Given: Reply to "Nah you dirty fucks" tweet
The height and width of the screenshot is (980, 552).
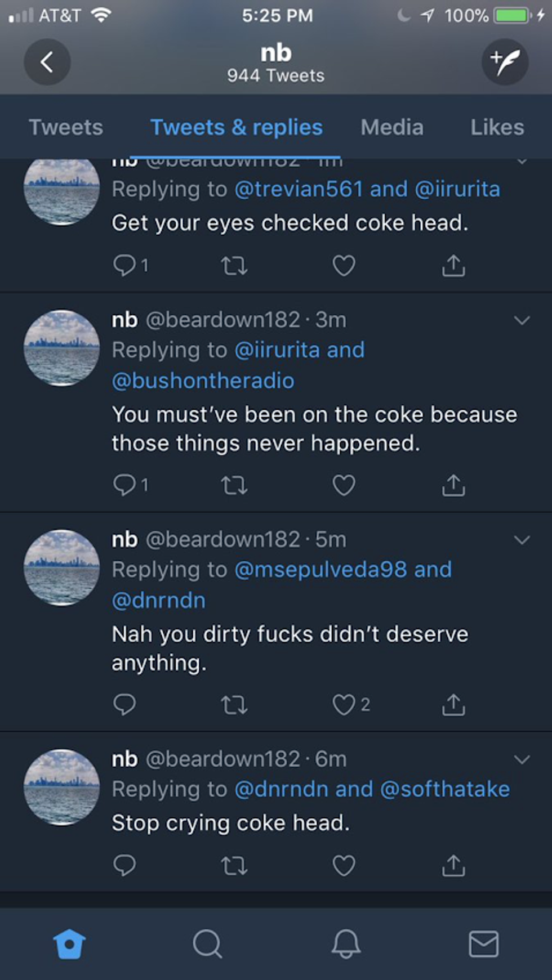Looking at the screenshot, I should coord(124,705).
